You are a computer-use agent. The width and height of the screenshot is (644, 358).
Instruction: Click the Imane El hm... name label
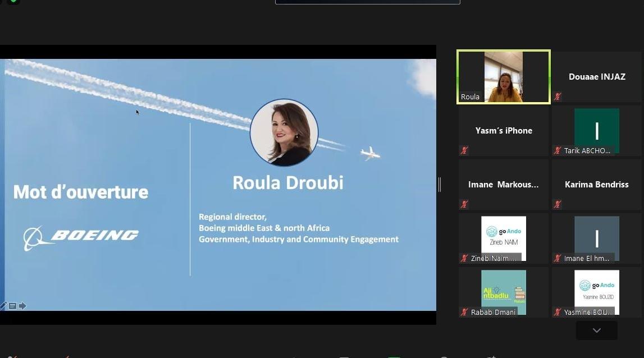click(587, 258)
